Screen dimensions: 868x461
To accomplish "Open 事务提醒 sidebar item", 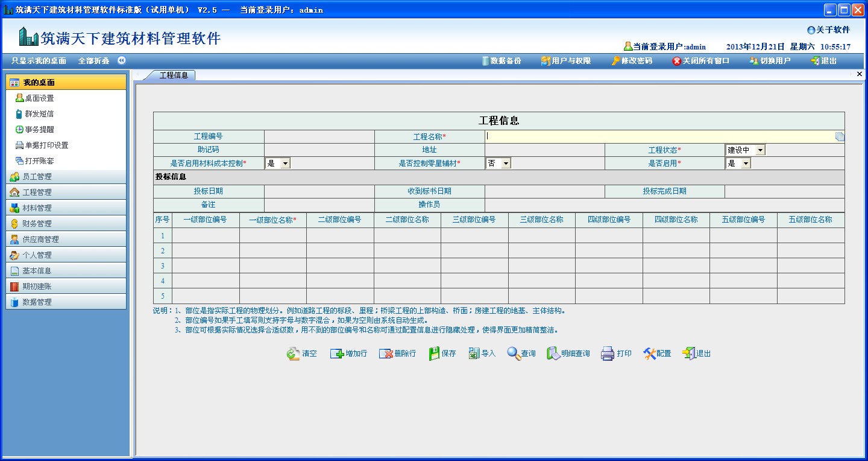I will 34,129.
